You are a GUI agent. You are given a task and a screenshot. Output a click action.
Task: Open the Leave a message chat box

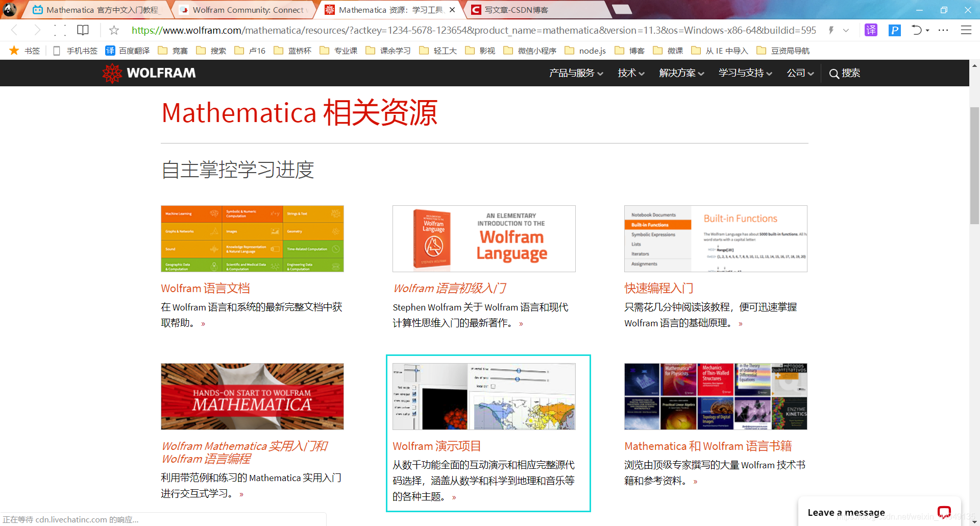[x=879, y=512]
